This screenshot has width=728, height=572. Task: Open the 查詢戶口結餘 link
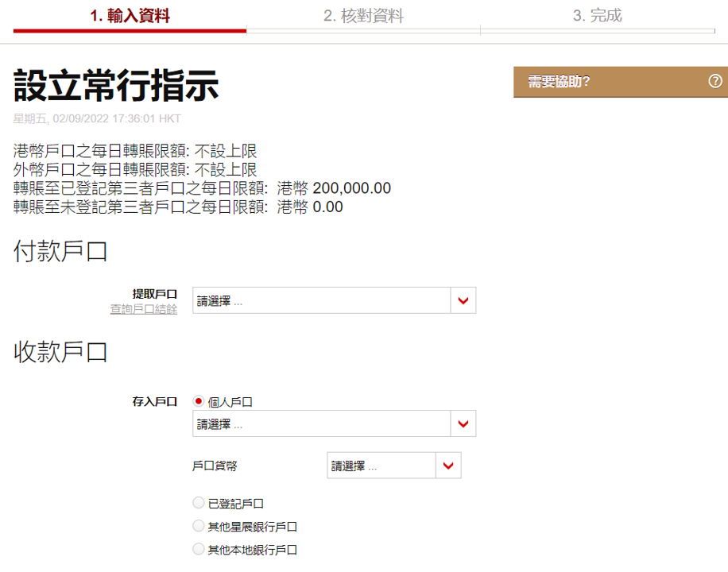click(x=143, y=309)
